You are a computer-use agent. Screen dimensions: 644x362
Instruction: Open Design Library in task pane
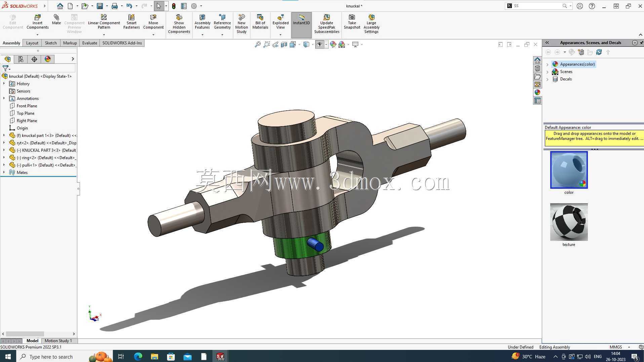pyautogui.click(x=537, y=68)
